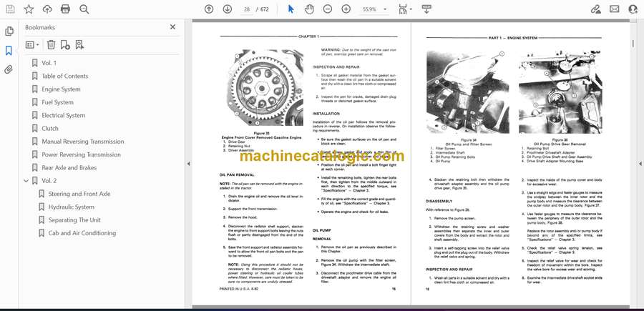Toggle the bookmarks panel icon in sidebar

click(x=9, y=51)
